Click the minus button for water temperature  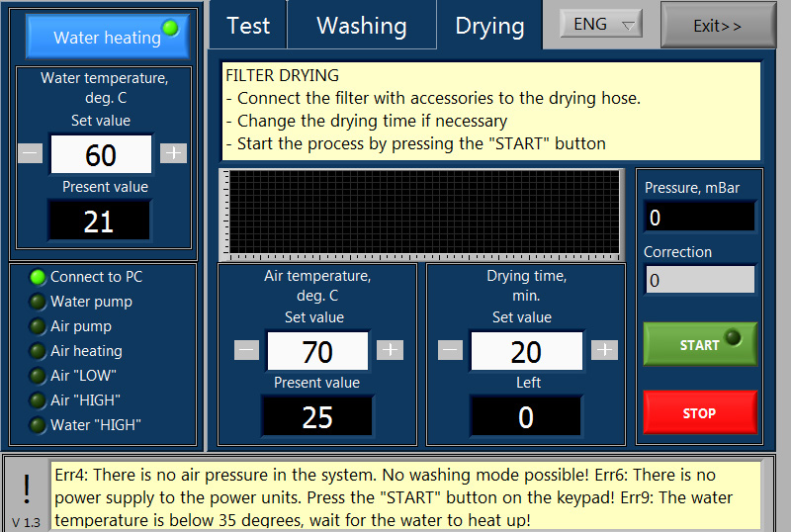pos(31,153)
